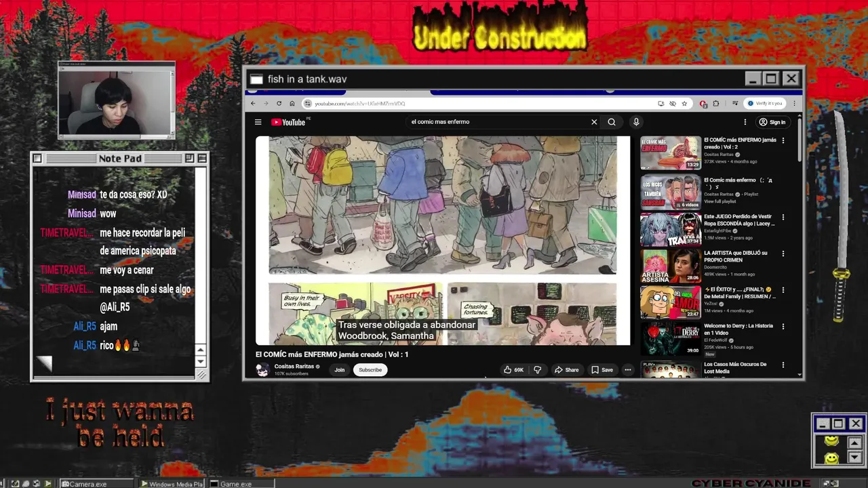
Task: Click chat message 'me voy a cenar'
Action: click(x=127, y=270)
